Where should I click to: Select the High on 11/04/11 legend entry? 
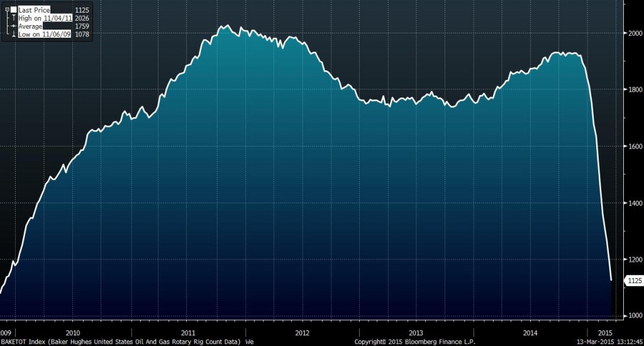click(x=45, y=19)
